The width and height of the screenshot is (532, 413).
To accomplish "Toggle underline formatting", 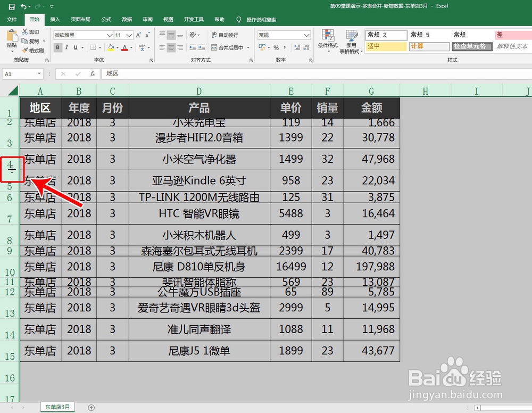I will pos(76,47).
